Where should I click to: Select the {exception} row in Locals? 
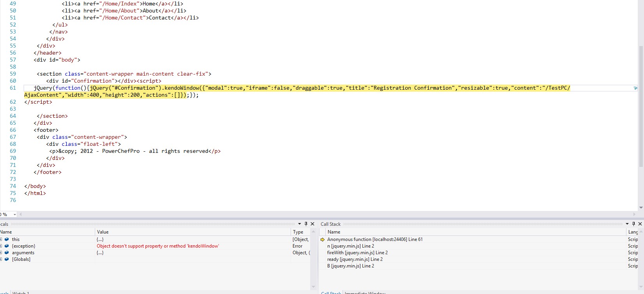click(155, 246)
